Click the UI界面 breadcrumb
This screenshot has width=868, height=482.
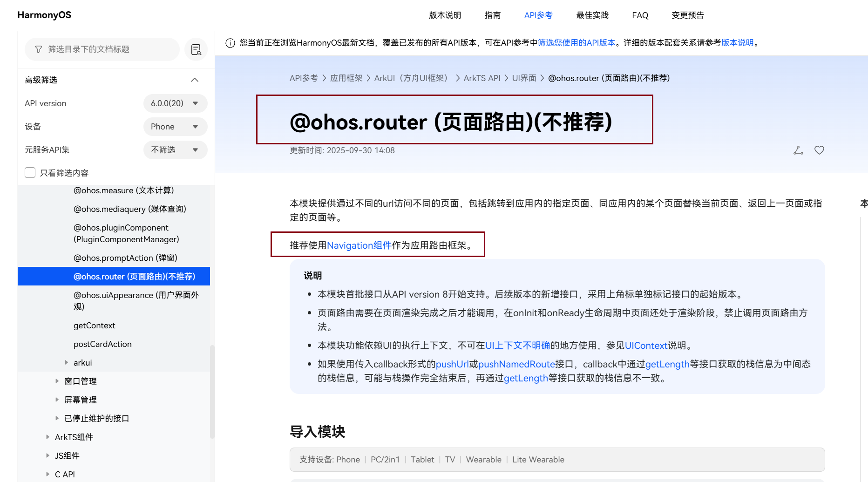(x=524, y=78)
